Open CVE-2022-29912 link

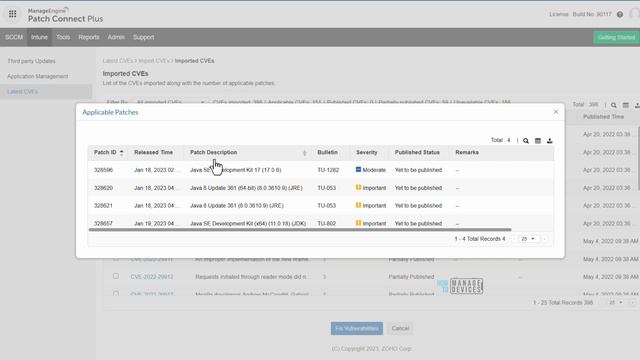(x=152, y=277)
